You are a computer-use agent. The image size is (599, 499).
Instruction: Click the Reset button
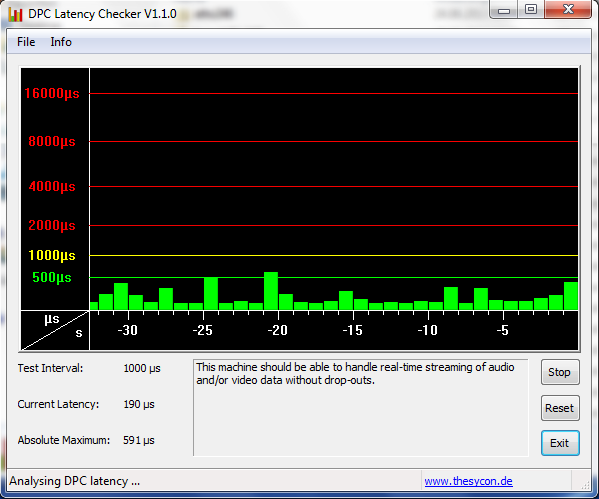coord(560,408)
